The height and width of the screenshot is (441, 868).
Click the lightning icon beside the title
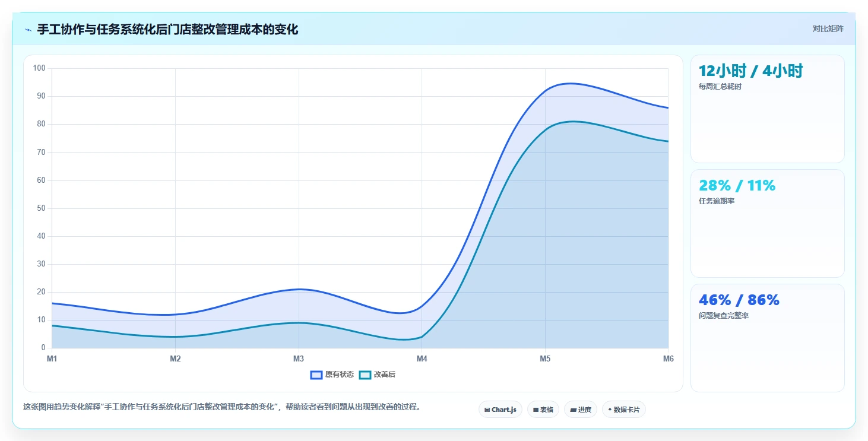pyautogui.click(x=28, y=29)
